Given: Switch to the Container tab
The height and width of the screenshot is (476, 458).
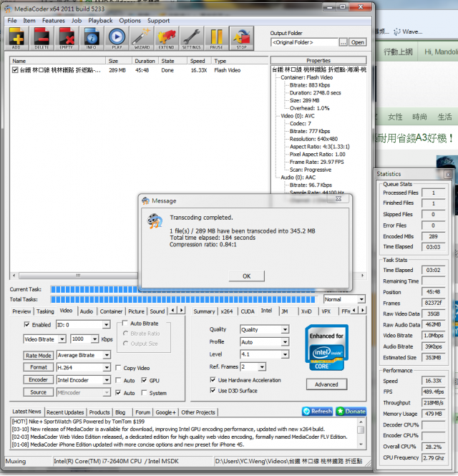Looking at the screenshot, I should [111, 311].
